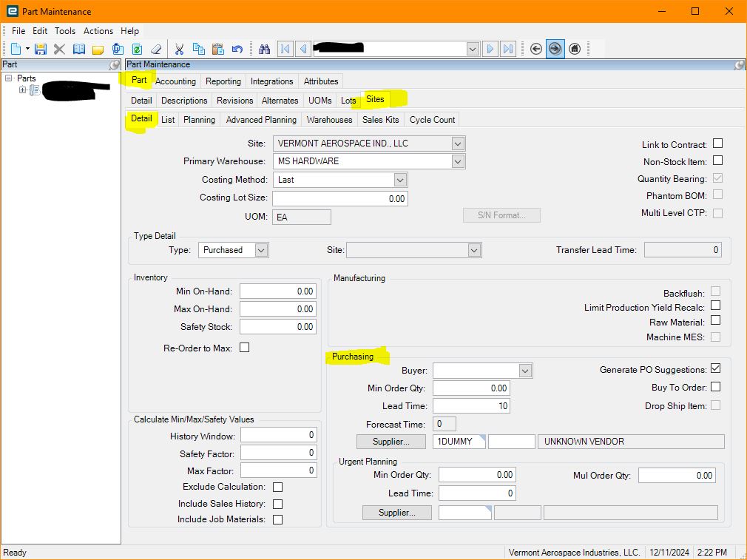Go to previous record arrow icon

click(303, 49)
